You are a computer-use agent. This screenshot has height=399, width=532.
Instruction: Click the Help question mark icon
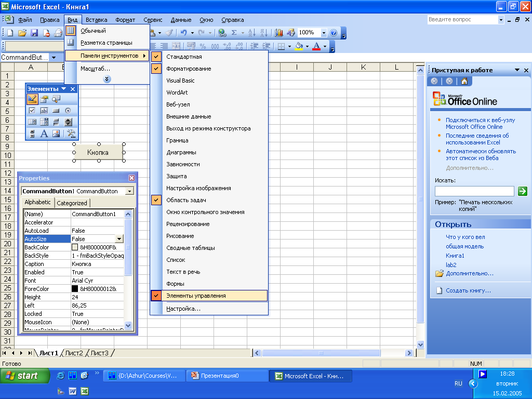pyautogui.click(x=334, y=33)
